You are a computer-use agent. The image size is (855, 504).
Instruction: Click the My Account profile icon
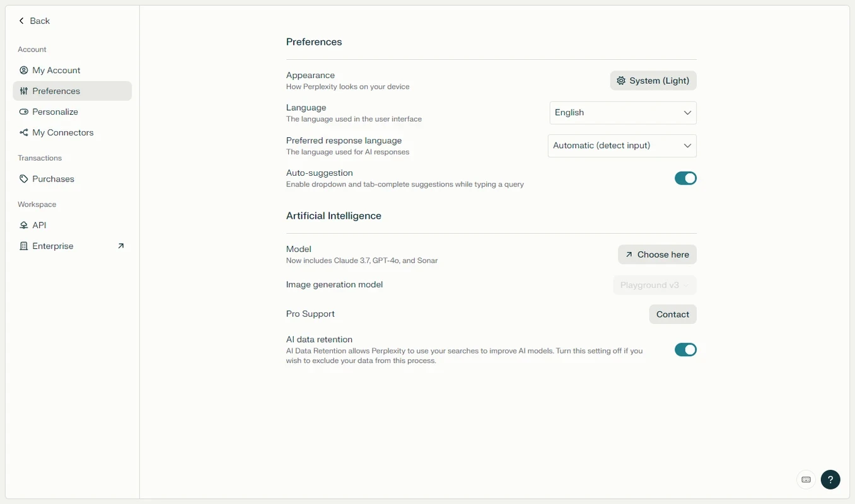[24, 71]
